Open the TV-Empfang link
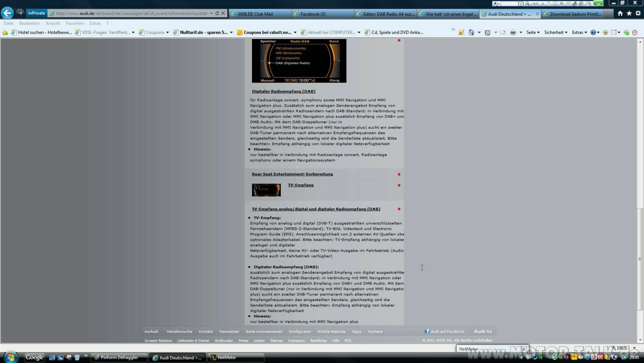 (301, 185)
